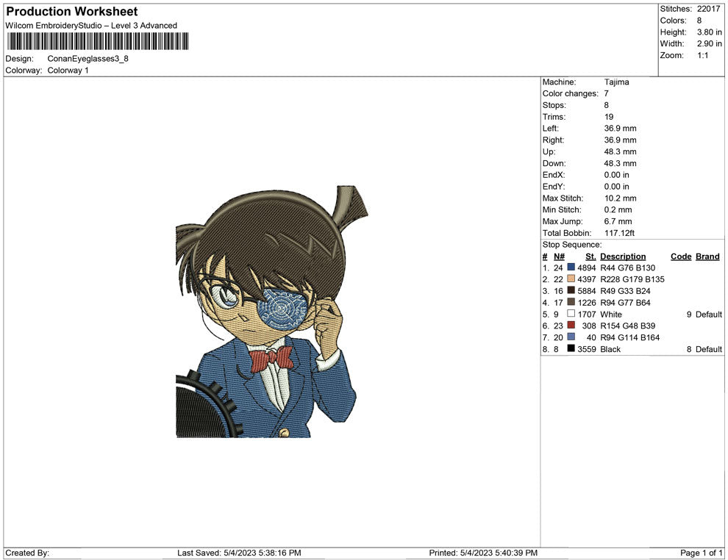Click the Production Worksheet title
This screenshot has height=560, width=728.
pos(71,11)
